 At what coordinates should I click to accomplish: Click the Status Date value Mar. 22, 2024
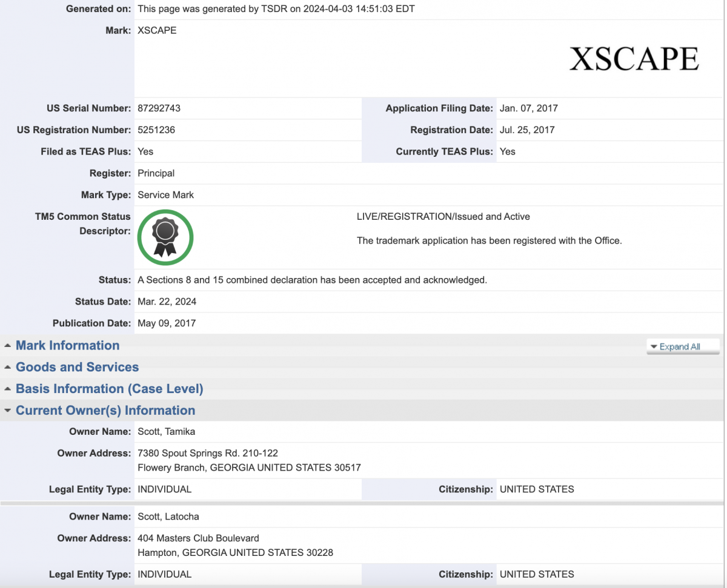(167, 302)
